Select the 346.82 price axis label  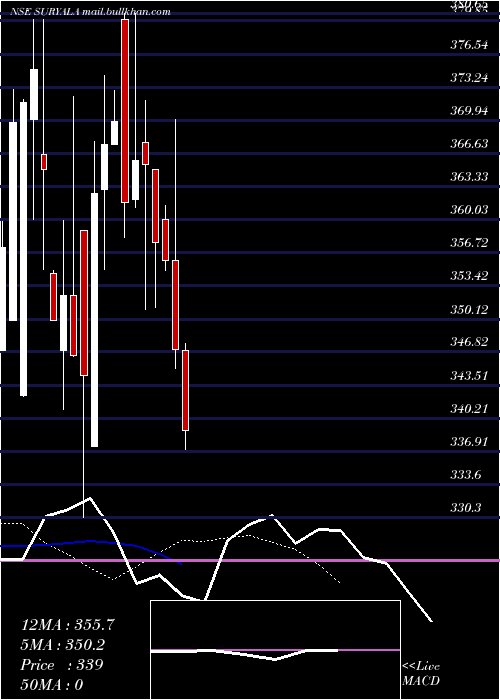click(x=469, y=343)
